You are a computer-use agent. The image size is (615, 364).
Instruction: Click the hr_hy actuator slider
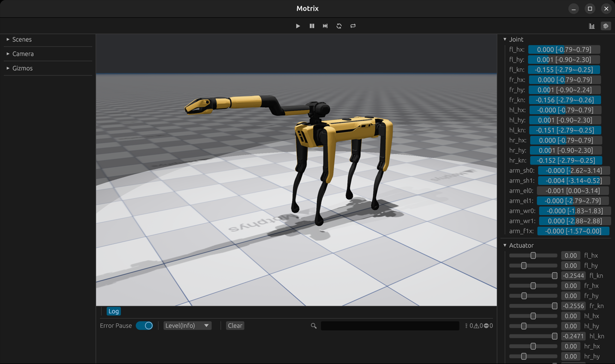(x=533, y=356)
